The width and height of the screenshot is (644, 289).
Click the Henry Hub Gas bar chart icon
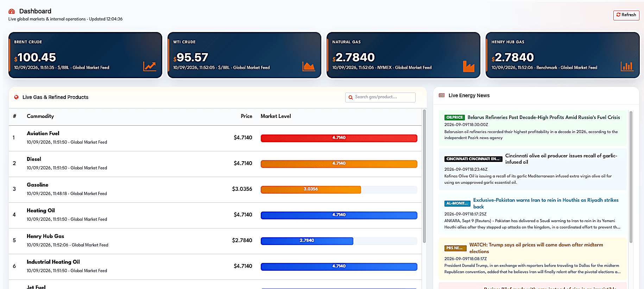pos(627,66)
